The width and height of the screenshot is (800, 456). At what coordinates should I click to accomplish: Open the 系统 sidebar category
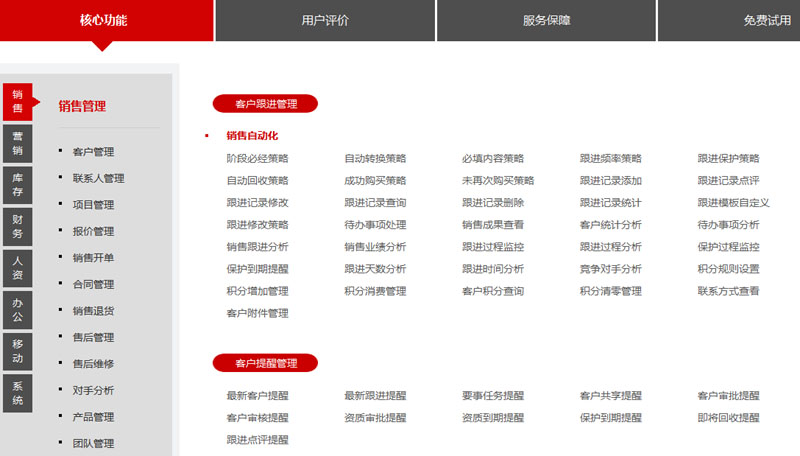[18, 393]
